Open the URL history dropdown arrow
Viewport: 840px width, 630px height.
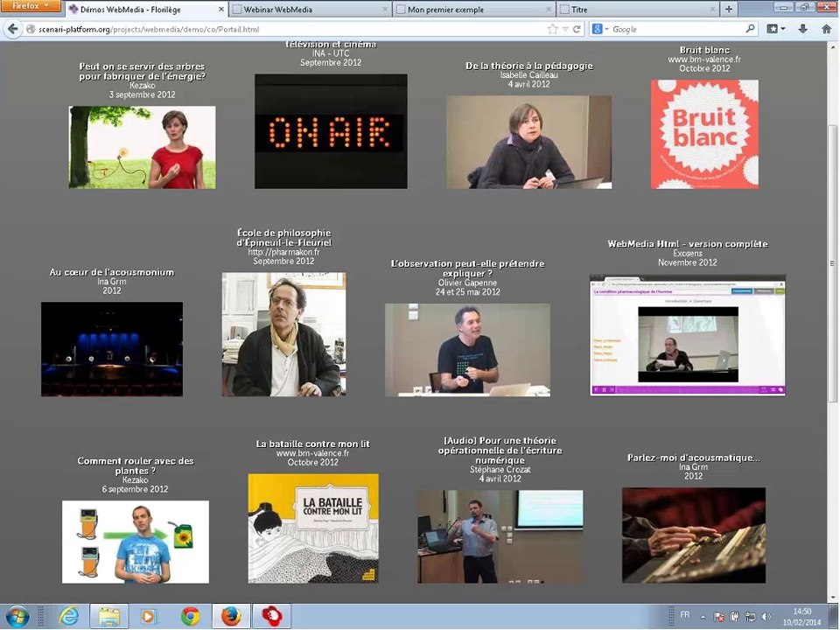564,30
